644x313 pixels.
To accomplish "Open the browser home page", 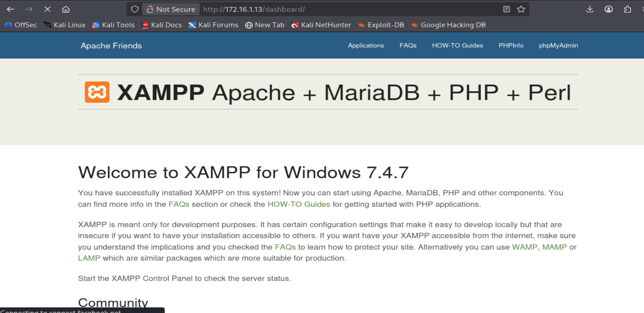I will [66, 9].
